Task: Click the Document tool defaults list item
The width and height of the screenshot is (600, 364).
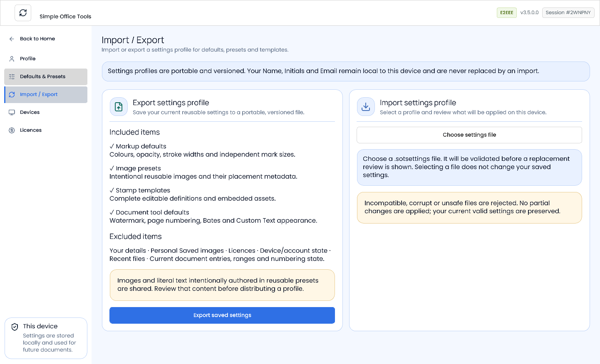Action: 213,216
